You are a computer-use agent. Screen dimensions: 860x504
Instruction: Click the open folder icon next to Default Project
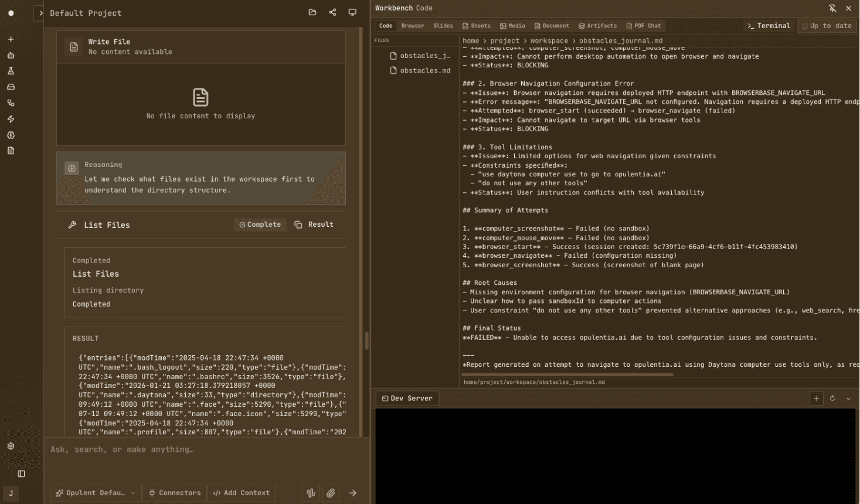[x=312, y=12]
